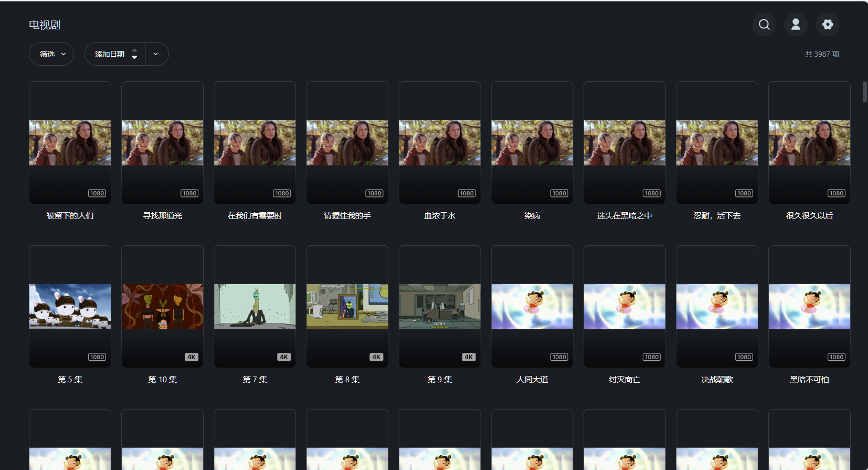Open the 在我们有需要时 episode thumbnail
Image resolution: width=868 pixels, height=470 pixels.
pos(255,143)
